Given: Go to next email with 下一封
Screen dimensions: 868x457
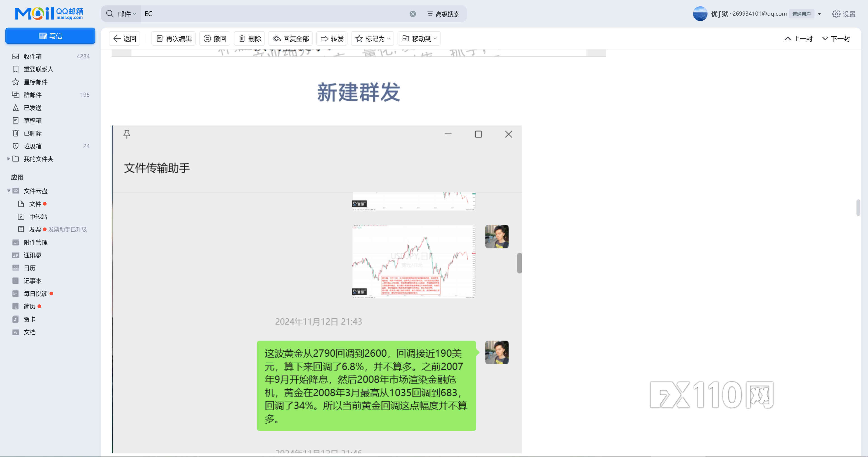Looking at the screenshot, I should click(836, 39).
